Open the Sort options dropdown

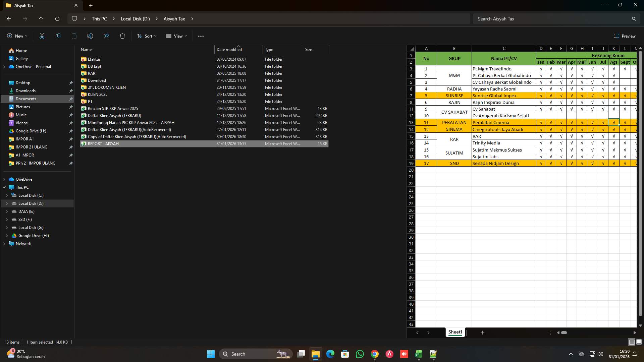click(x=147, y=36)
